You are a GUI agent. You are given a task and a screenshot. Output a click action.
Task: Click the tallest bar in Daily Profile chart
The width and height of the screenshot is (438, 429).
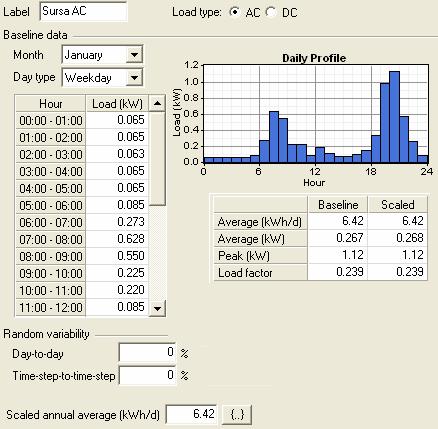(394, 117)
